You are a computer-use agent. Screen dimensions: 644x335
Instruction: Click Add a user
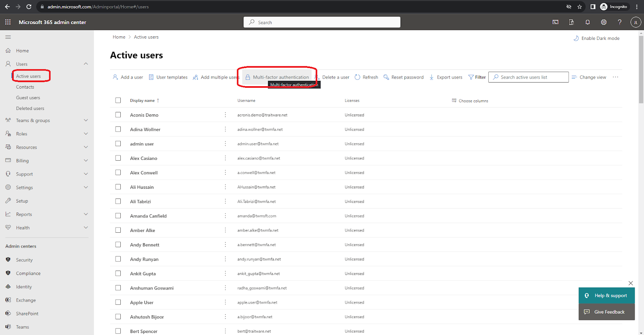(x=128, y=77)
